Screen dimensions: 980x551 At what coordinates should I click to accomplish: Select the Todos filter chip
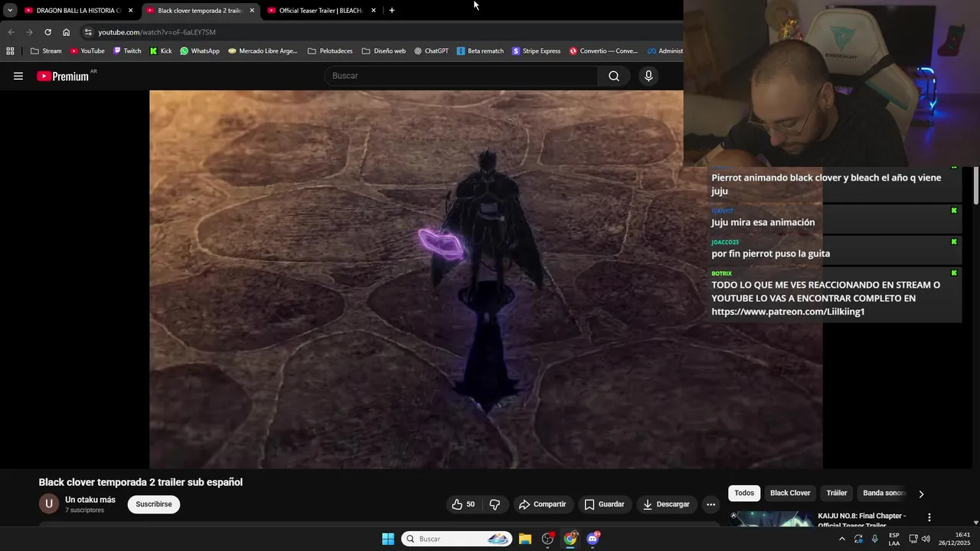pos(744,493)
